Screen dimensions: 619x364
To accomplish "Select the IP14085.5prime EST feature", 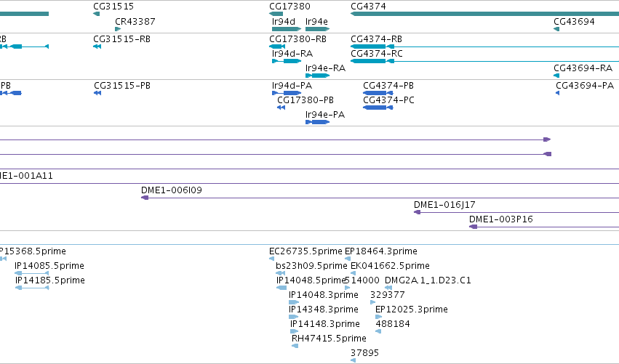I will [32, 273].
